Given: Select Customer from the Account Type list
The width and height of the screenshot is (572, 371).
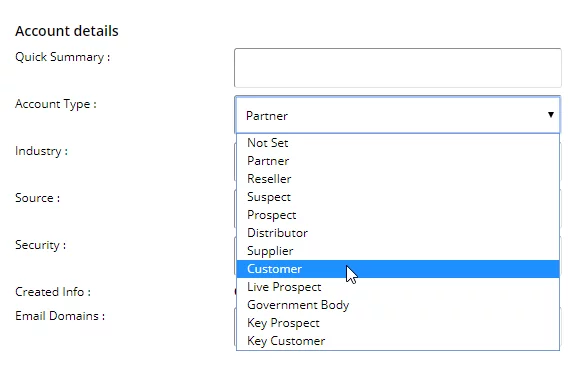Looking at the screenshot, I should pos(398,269).
